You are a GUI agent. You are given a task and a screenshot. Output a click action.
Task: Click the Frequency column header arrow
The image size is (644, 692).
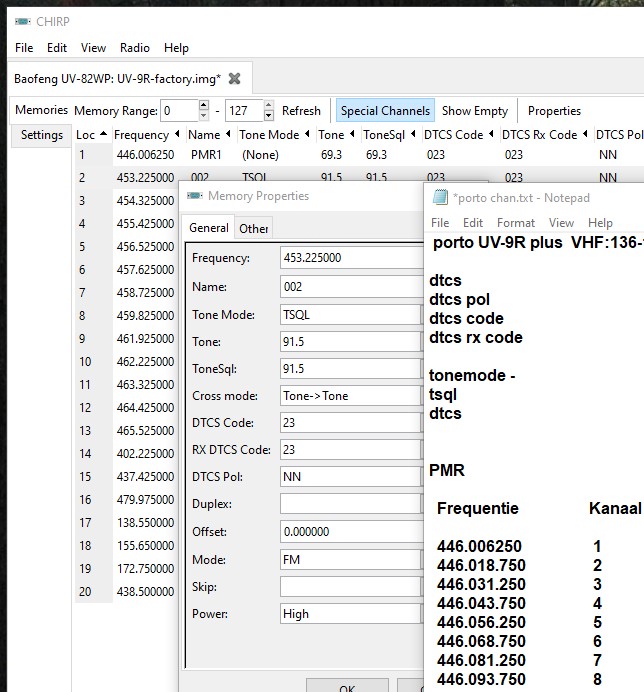(177, 134)
